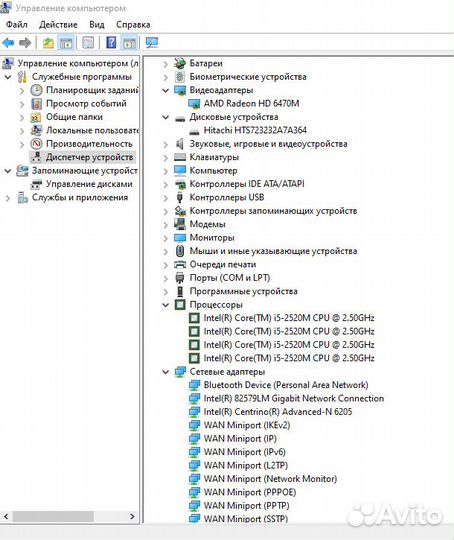Collapse the Дисковые устройства category
The height and width of the screenshot is (540, 454).
click(x=166, y=117)
